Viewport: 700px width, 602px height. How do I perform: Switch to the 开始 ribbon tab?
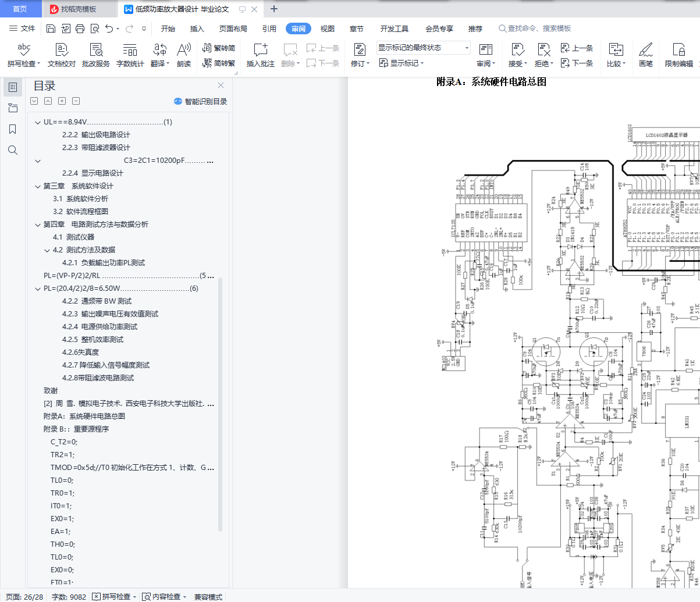[168, 29]
